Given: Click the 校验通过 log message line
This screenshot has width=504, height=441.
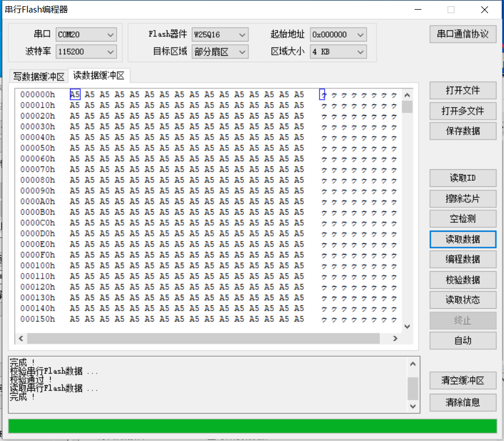Looking at the screenshot, I should (x=31, y=379).
